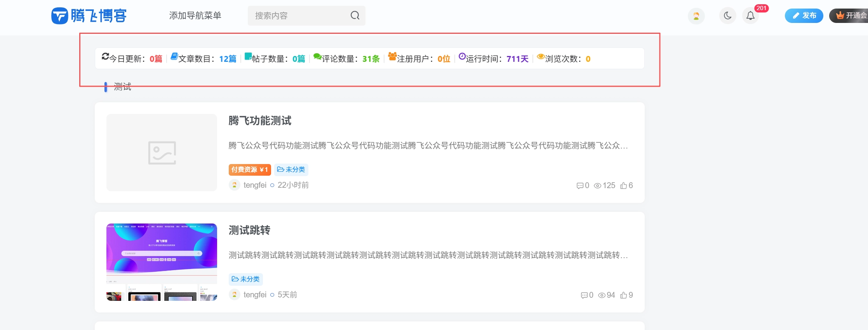Image resolution: width=868 pixels, height=330 pixels.
Task: Click the 测试跳转 excerpt text
Action: point(428,255)
